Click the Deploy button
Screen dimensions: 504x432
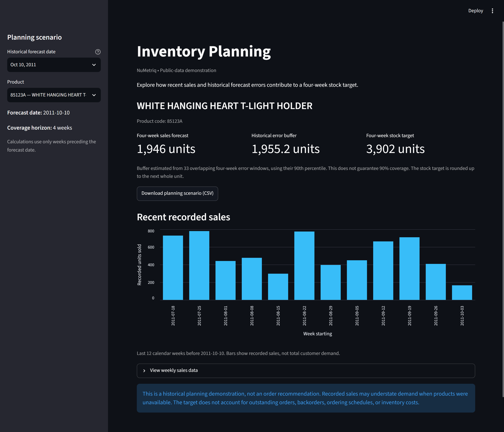tap(476, 11)
